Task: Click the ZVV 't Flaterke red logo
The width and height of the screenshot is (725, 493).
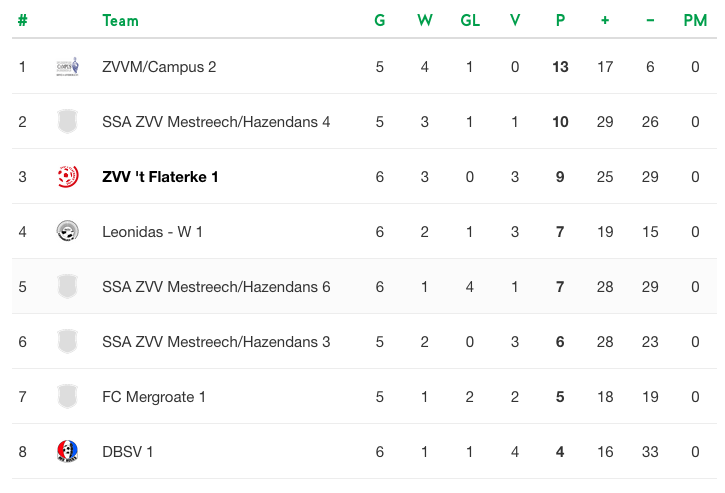Action: point(68,177)
